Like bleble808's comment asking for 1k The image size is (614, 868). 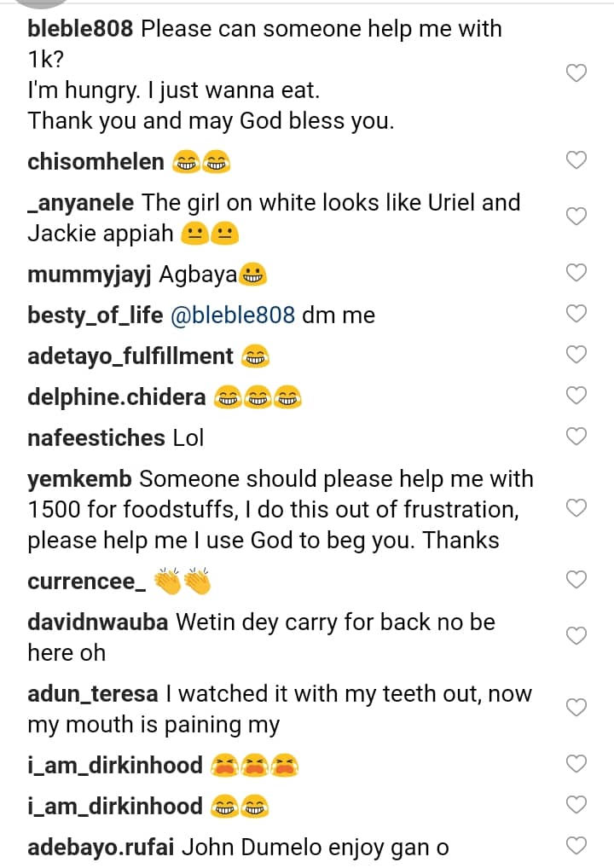[576, 74]
